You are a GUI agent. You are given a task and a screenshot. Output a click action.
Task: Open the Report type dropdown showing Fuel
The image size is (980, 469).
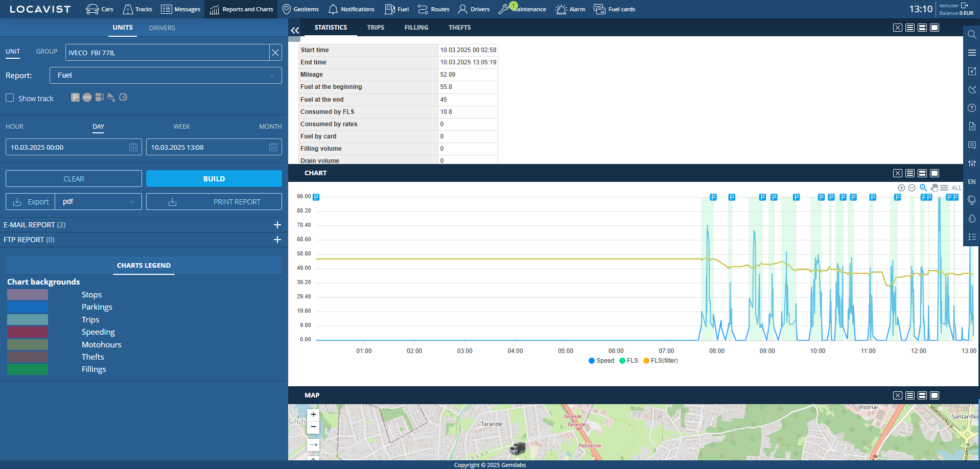[x=165, y=75]
